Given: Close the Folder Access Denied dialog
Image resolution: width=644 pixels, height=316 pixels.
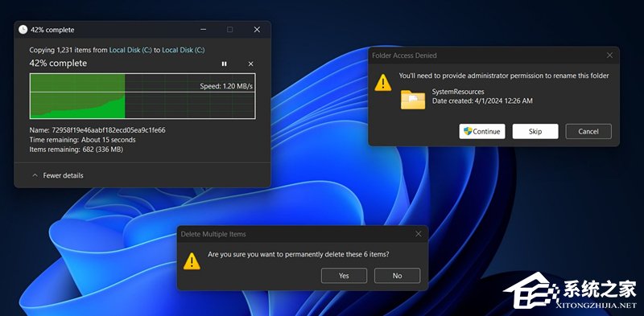Looking at the screenshot, I should (609, 55).
